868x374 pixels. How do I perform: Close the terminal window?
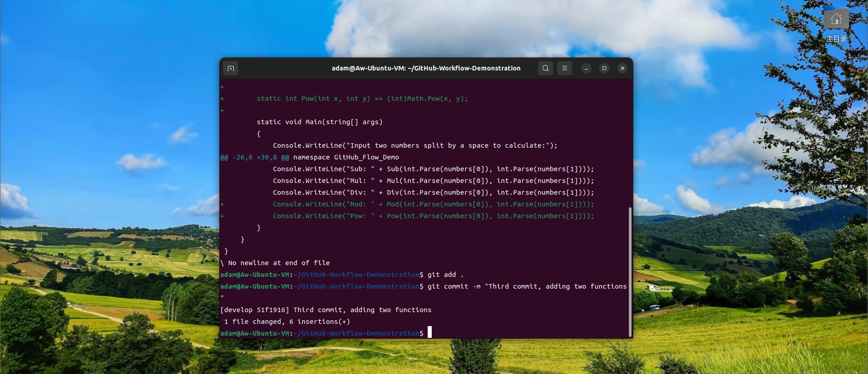pyautogui.click(x=623, y=68)
